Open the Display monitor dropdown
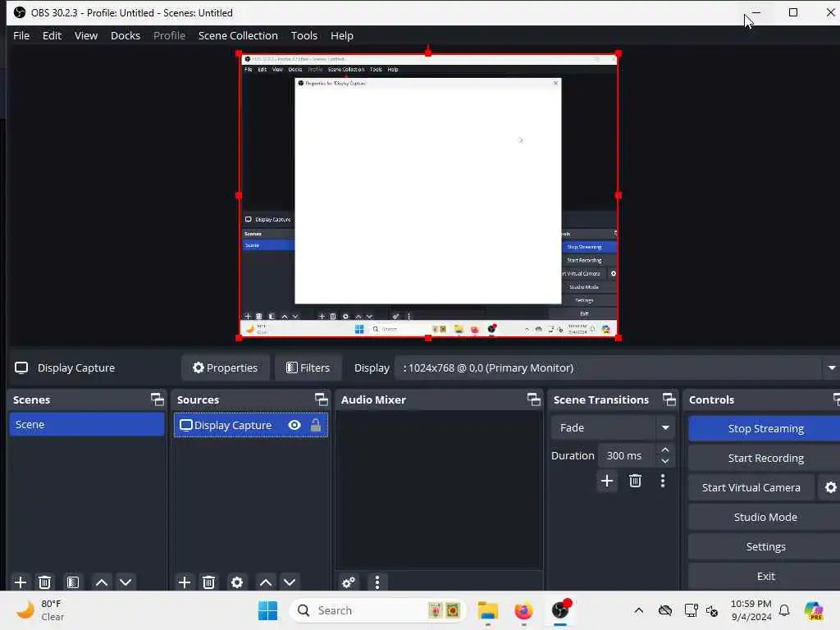 pos(615,368)
